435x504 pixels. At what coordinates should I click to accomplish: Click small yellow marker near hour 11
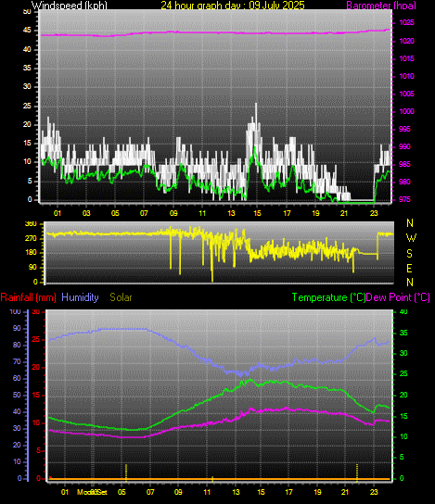(212, 479)
